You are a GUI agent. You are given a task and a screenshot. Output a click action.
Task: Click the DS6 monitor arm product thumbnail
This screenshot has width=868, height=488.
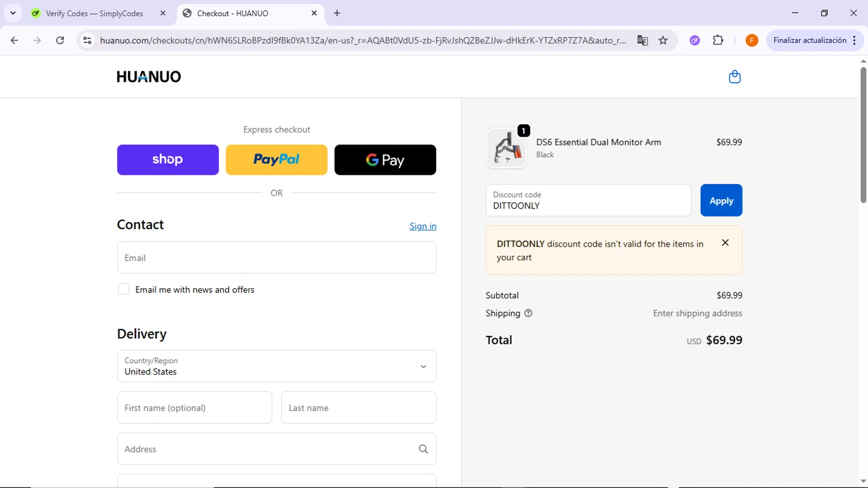click(x=506, y=148)
